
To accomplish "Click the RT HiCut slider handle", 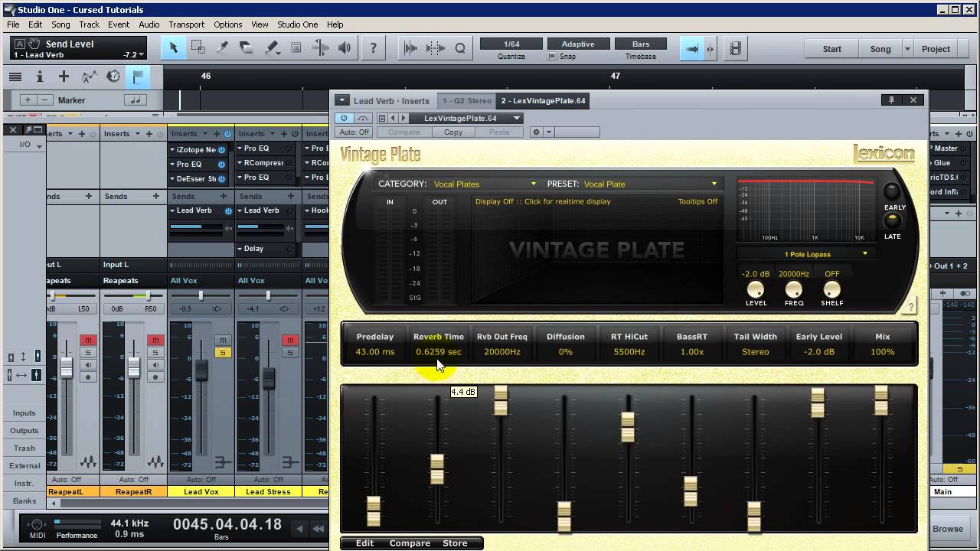I will (628, 427).
